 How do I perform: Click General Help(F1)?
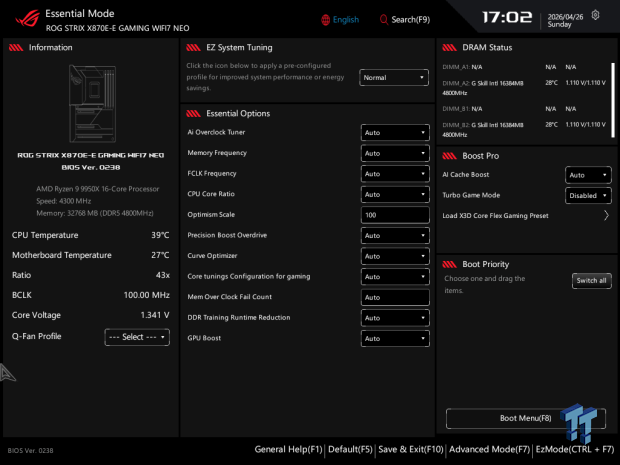point(288,449)
